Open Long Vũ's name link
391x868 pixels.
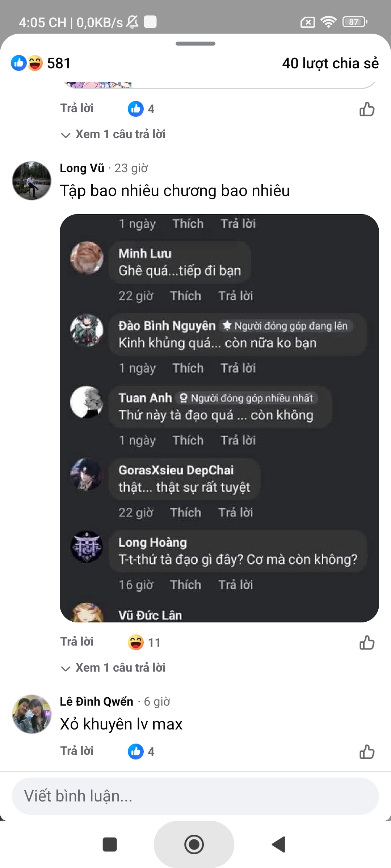[82, 168]
